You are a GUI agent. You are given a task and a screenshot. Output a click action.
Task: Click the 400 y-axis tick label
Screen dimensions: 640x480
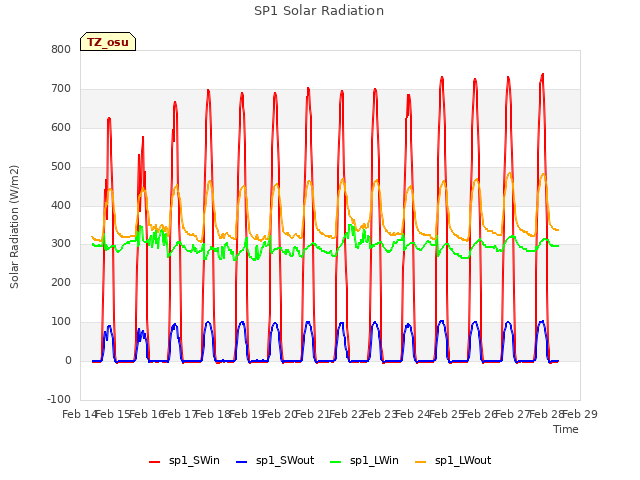pyautogui.click(x=61, y=205)
